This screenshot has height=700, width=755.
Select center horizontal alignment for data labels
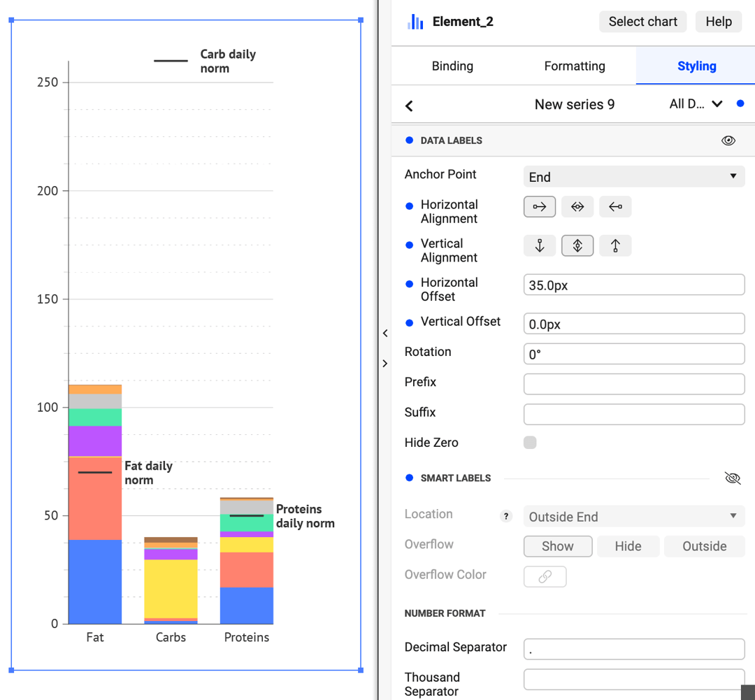click(x=577, y=206)
